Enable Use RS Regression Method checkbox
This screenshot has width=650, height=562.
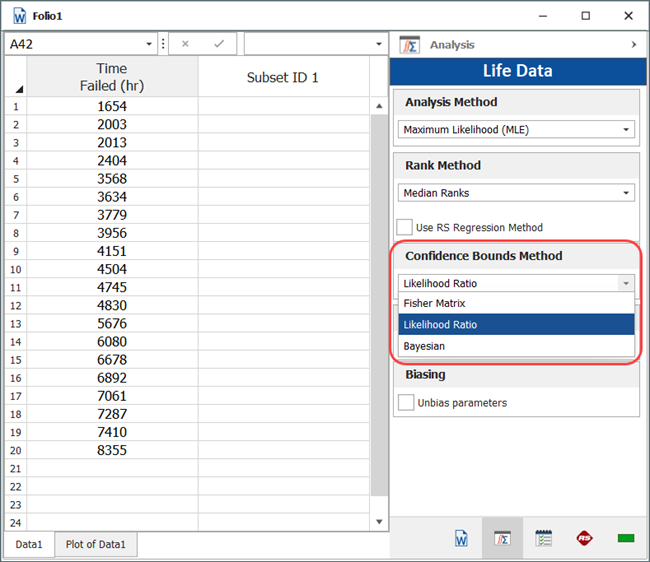(404, 227)
